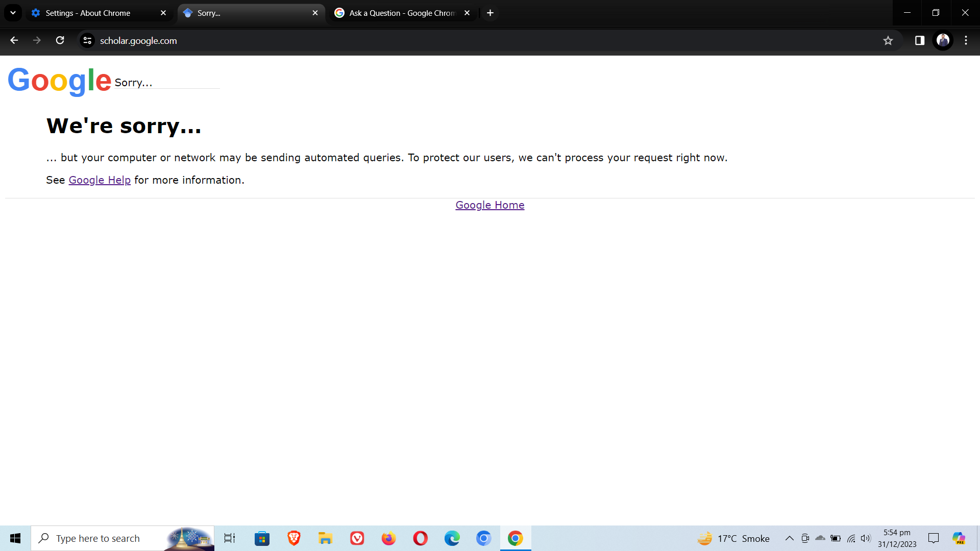Go back using the back arrow

tap(14, 40)
